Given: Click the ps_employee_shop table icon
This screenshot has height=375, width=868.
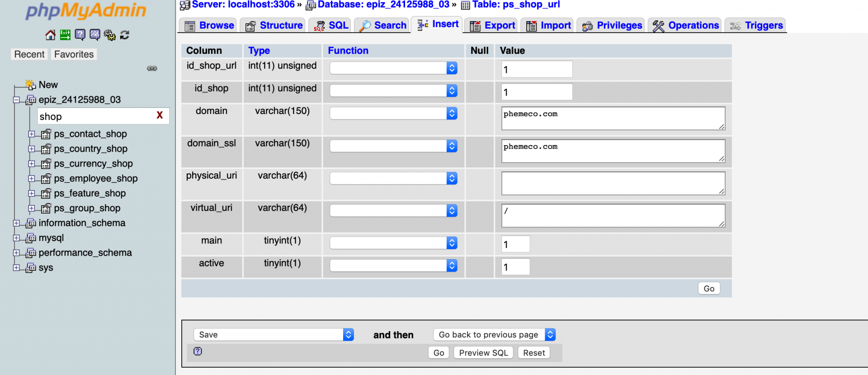Looking at the screenshot, I should tap(46, 179).
